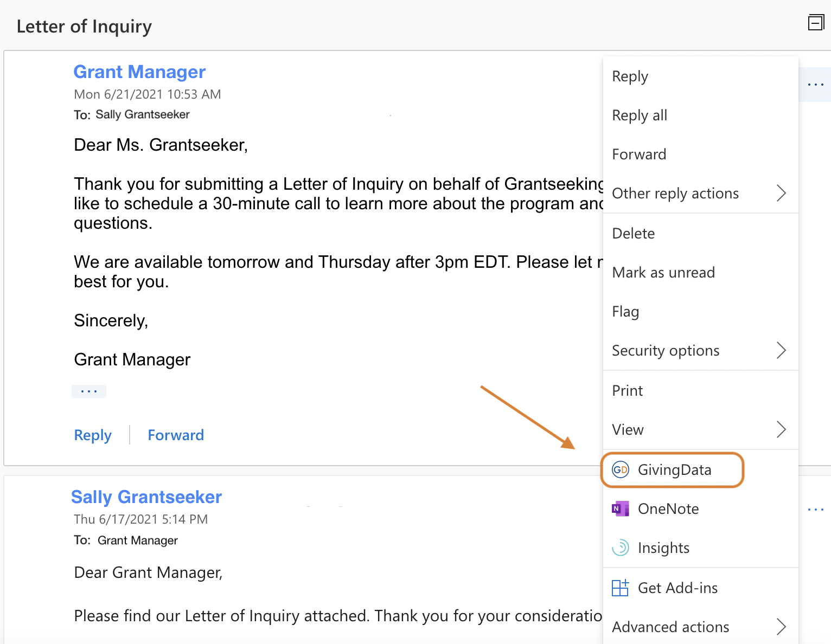This screenshot has height=644, width=831.
Task: Click the Letter of Inquiry subject heading
Action: [84, 26]
